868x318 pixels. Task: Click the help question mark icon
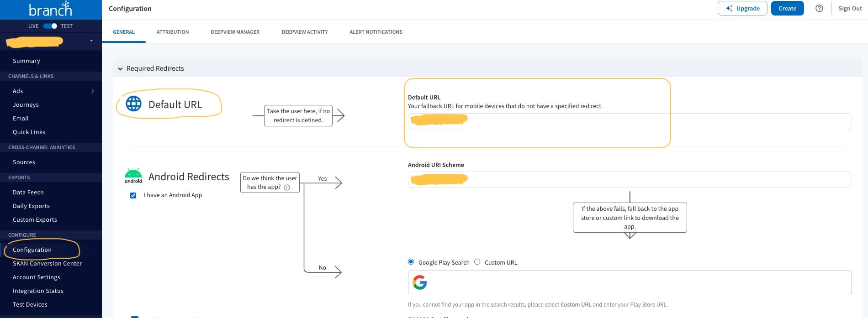pos(819,8)
